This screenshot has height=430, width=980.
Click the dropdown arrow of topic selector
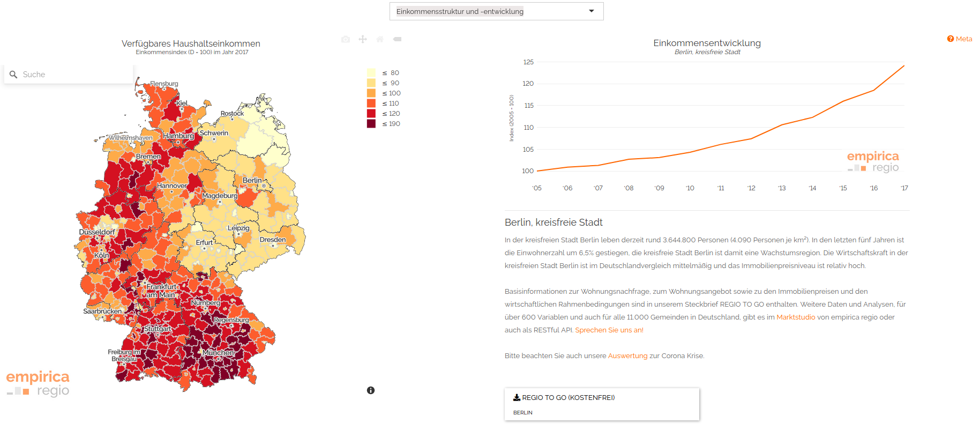[x=592, y=11]
